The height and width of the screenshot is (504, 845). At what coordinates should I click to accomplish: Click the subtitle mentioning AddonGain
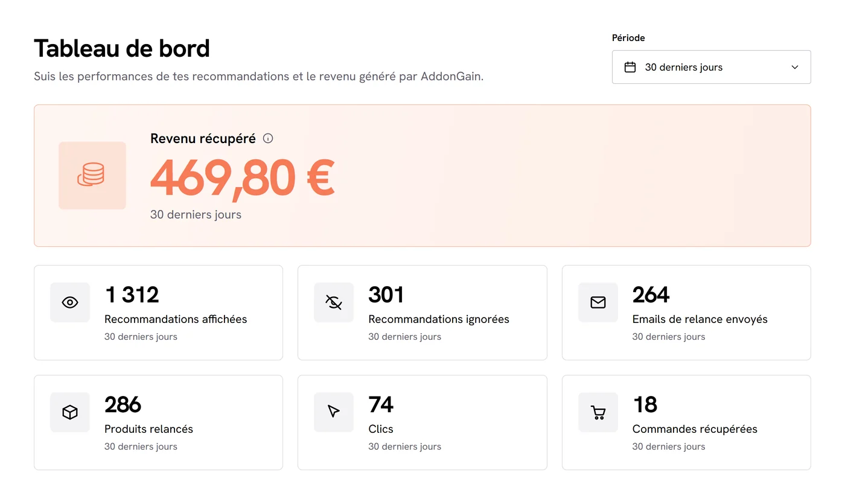point(259,77)
